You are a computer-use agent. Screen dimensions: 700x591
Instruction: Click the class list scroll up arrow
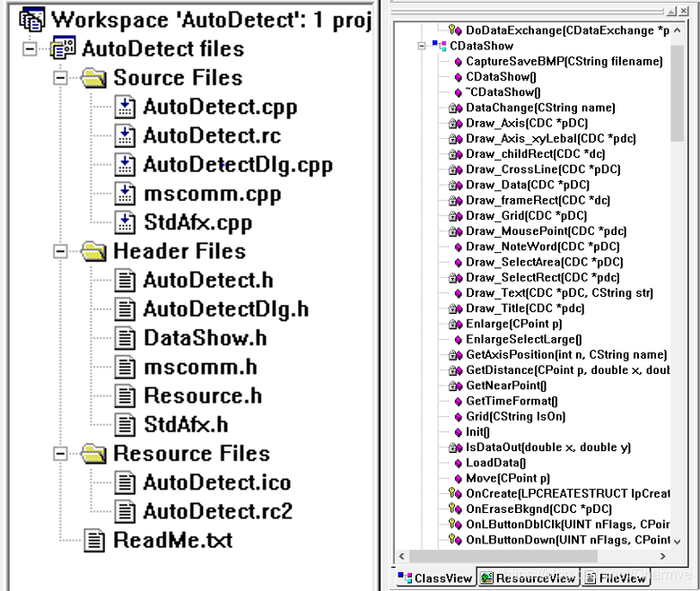pyautogui.click(x=678, y=30)
